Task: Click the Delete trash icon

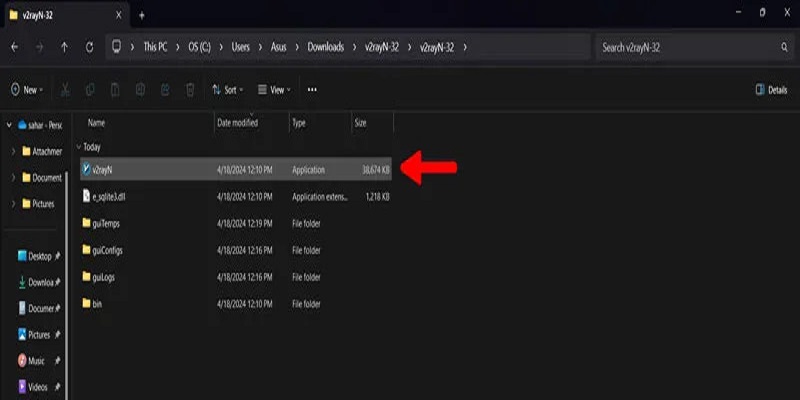Action: click(x=190, y=90)
